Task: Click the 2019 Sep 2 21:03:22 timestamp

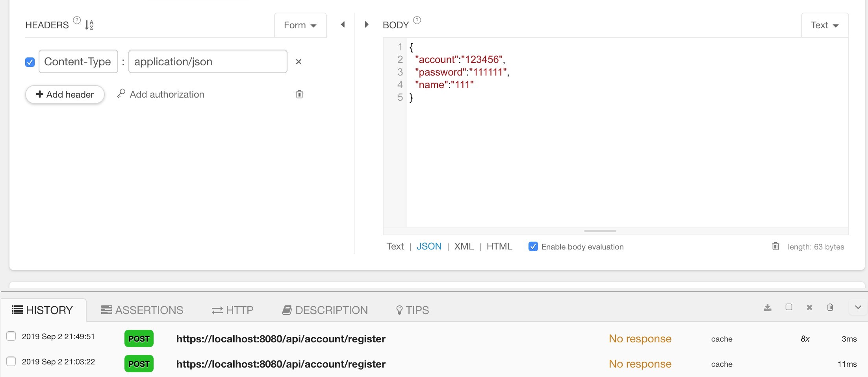Action: [x=58, y=362]
